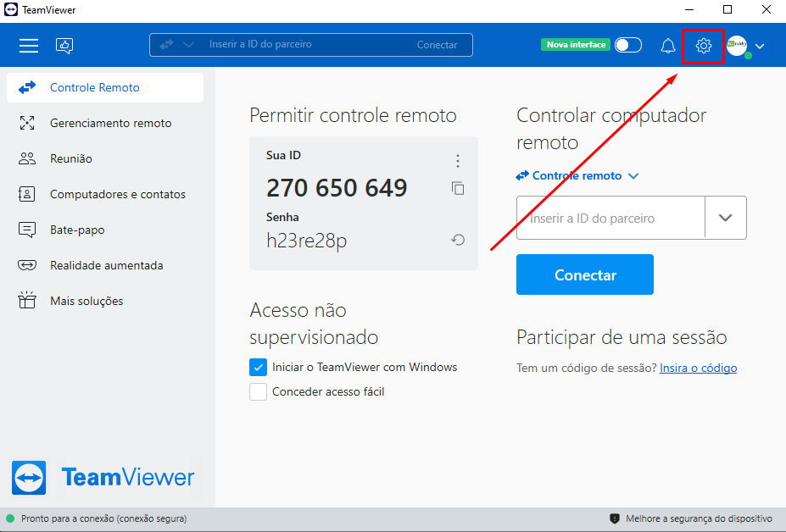Expand the account dropdown arrow
The width and height of the screenshot is (786, 532).
tap(760, 46)
